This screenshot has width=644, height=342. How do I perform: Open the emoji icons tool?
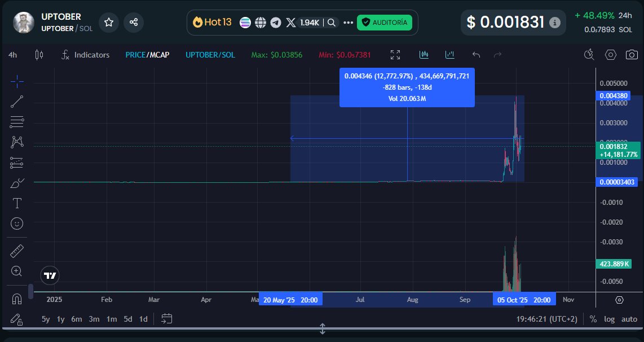17,223
